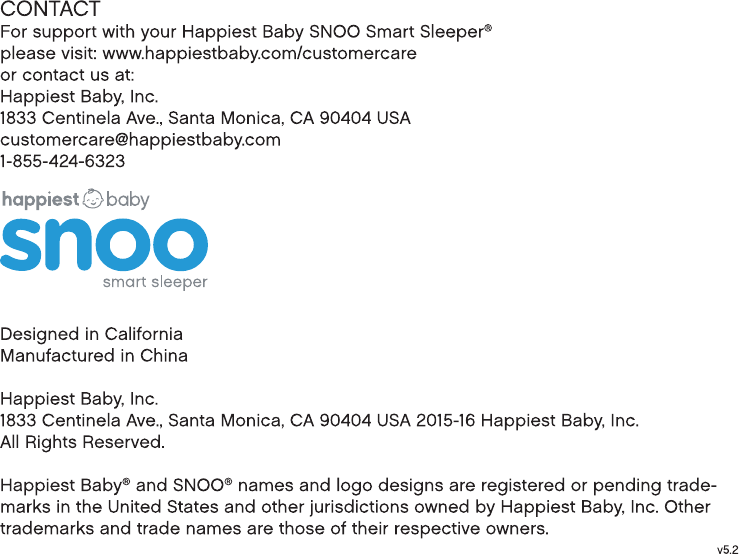Screen dimensions: 739x554
Task: Click the CONTACT heading
Action: click(50, 8)
